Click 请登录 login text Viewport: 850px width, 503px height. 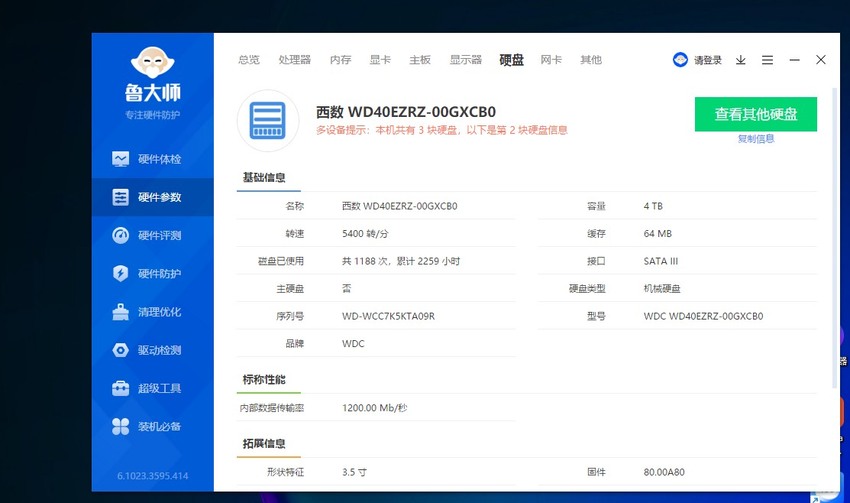pos(707,60)
